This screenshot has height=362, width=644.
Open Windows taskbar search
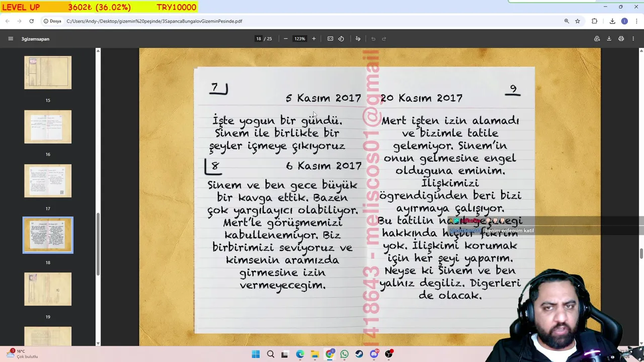pos(271,354)
